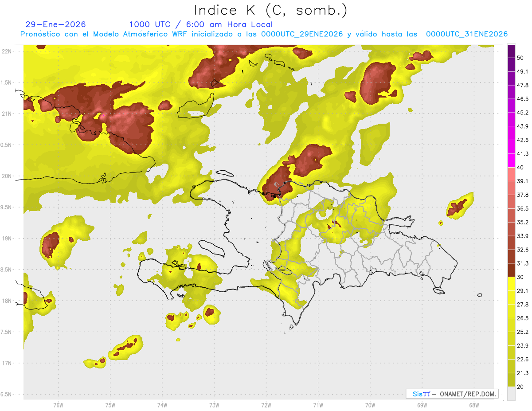This screenshot has width=532, height=411.
Task: Click the '42.6' color scale value
Action: click(x=523, y=140)
